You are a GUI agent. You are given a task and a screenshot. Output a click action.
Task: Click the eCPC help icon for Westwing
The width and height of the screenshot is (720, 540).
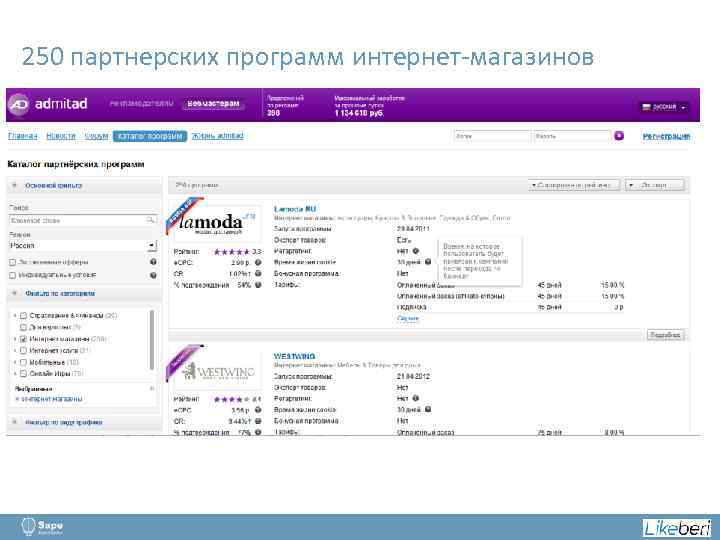tap(258, 410)
